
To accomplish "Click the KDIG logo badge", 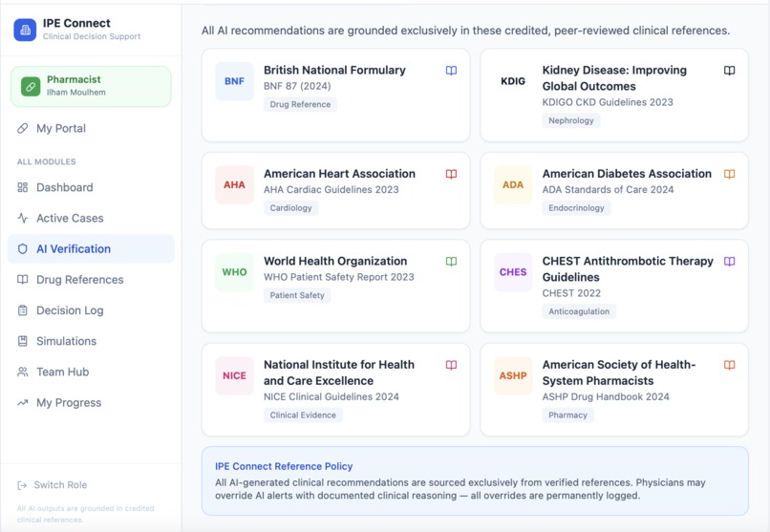I will click(x=513, y=81).
